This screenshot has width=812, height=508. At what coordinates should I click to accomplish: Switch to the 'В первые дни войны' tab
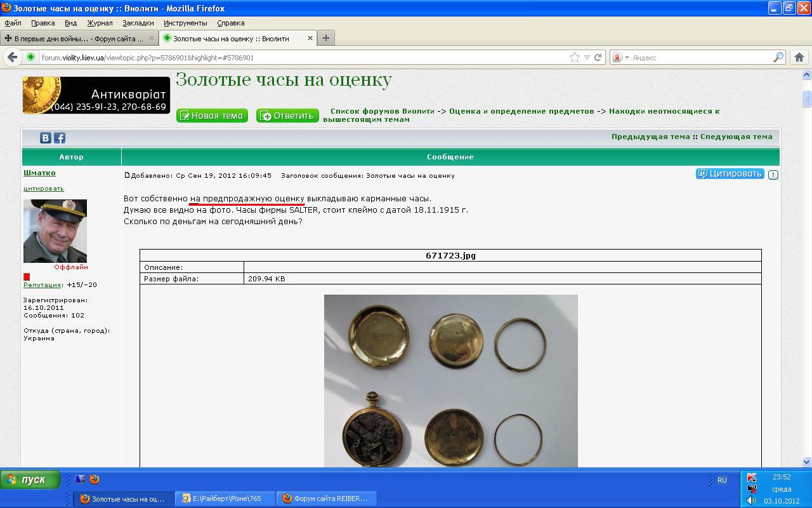coord(79,39)
